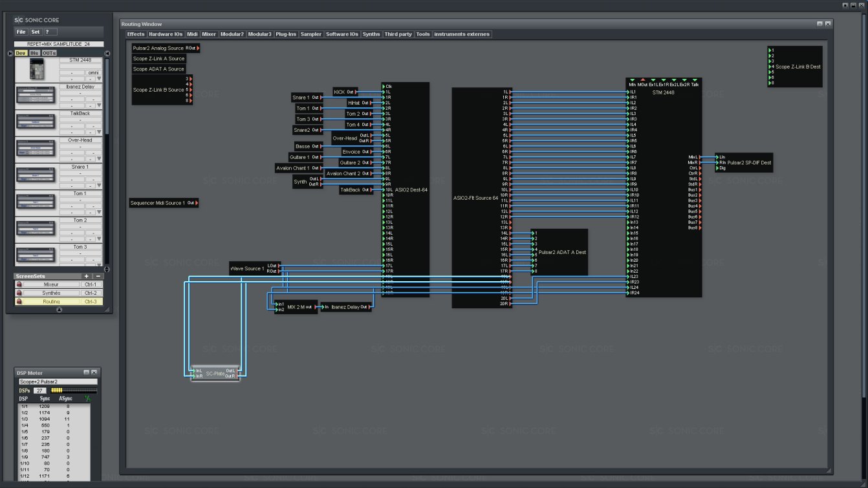Load the Mixeur screenset
The width and height of the screenshot is (868, 488).
point(51,284)
